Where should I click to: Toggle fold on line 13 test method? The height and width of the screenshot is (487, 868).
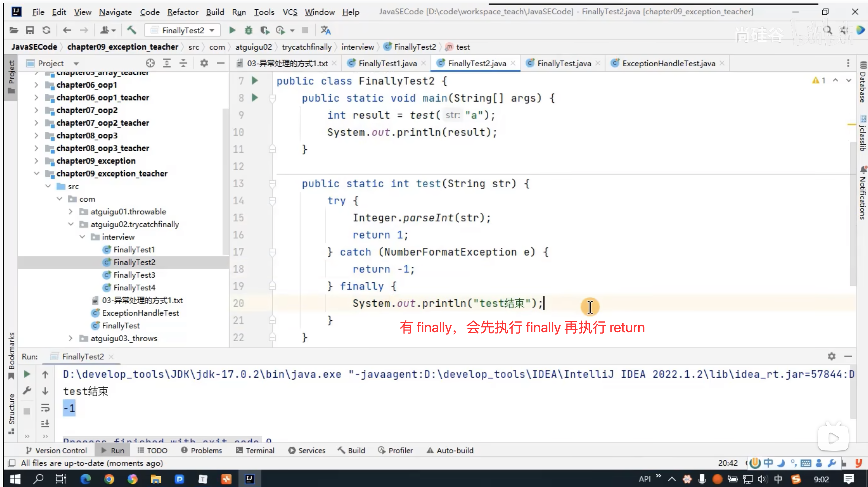[272, 184]
